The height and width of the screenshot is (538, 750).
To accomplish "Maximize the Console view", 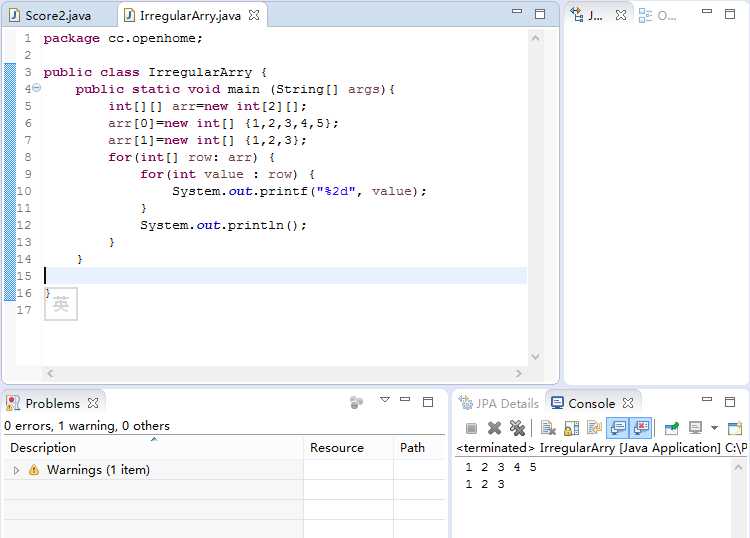I will pyautogui.click(x=730, y=402).
